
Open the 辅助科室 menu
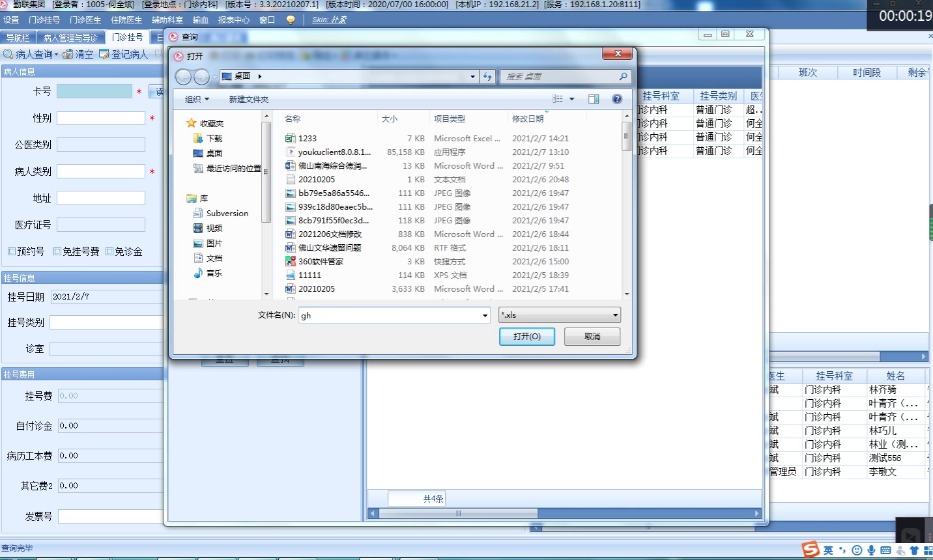coord(167,20)
